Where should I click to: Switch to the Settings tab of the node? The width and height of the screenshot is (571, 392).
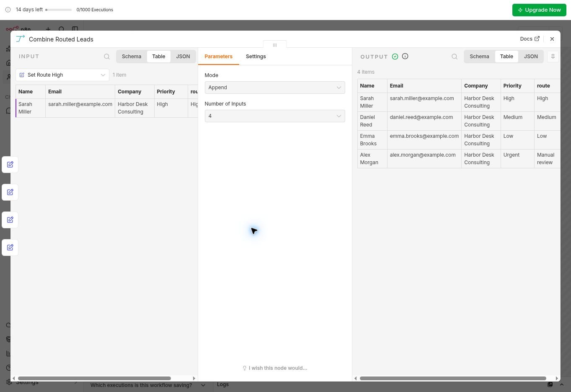pyautogui.click(x=256, y=57)
